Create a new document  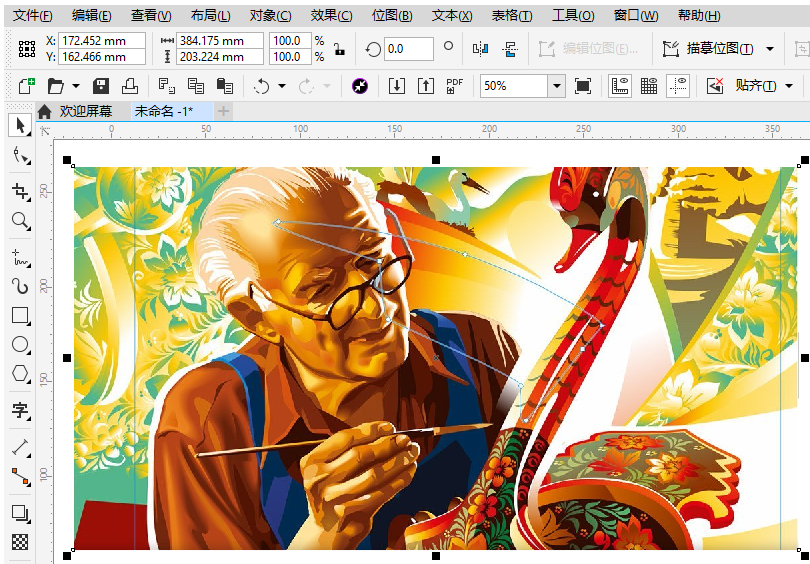pyautogui.click(x=26, y=86)
